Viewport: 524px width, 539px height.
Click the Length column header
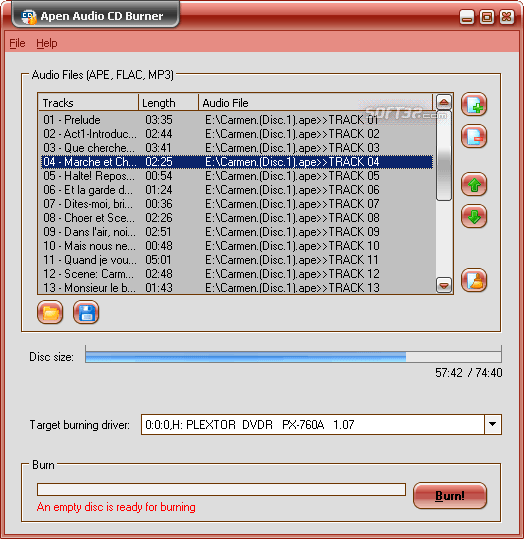coord(168,102)
